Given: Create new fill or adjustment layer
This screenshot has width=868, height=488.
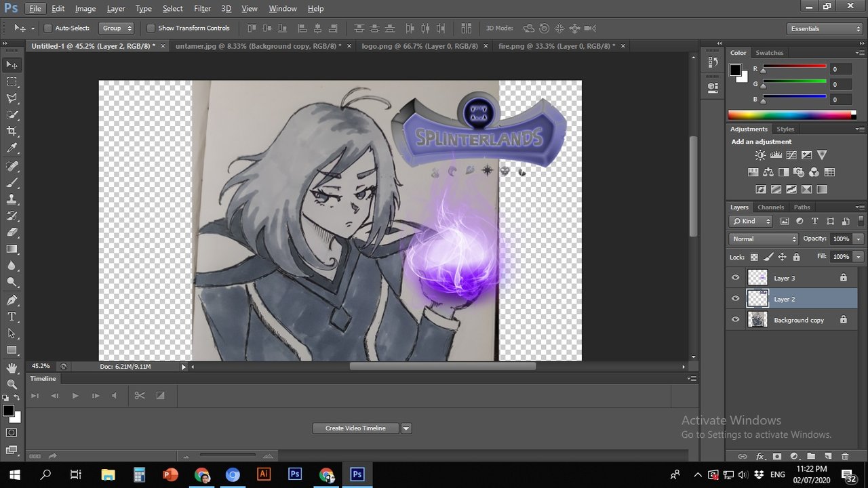Looking at the screenshot, I should click(794, 457).
